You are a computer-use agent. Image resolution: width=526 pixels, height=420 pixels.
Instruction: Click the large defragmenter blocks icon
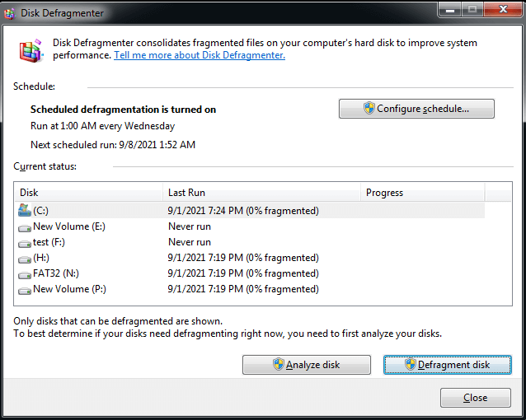click(x=32, y=50)
